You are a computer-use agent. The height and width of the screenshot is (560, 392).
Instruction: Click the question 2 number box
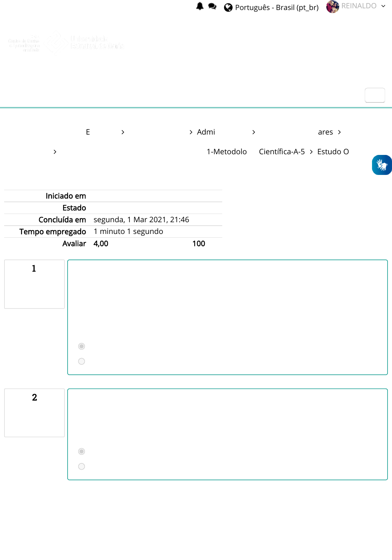click(34, 413)
